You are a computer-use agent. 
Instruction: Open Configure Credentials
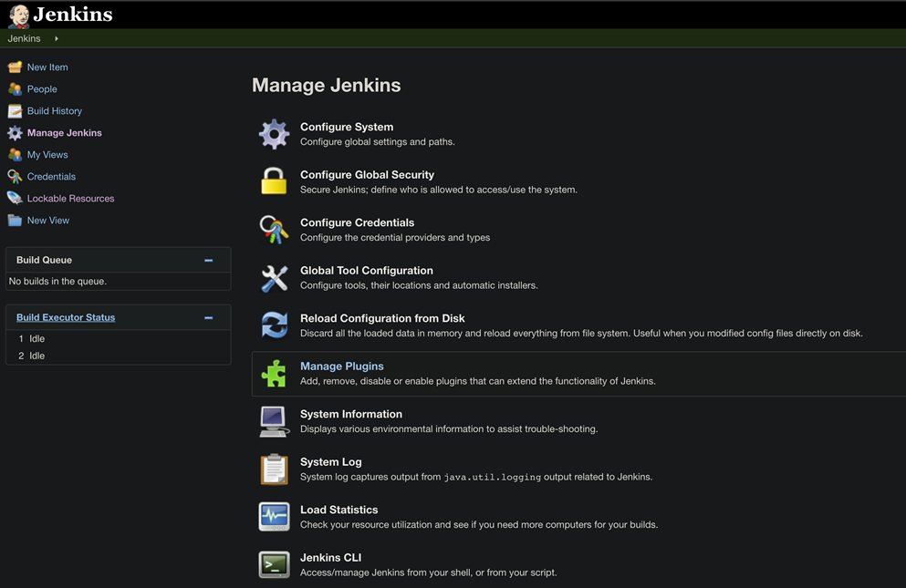pyautogui.click(x=357, y=223)
